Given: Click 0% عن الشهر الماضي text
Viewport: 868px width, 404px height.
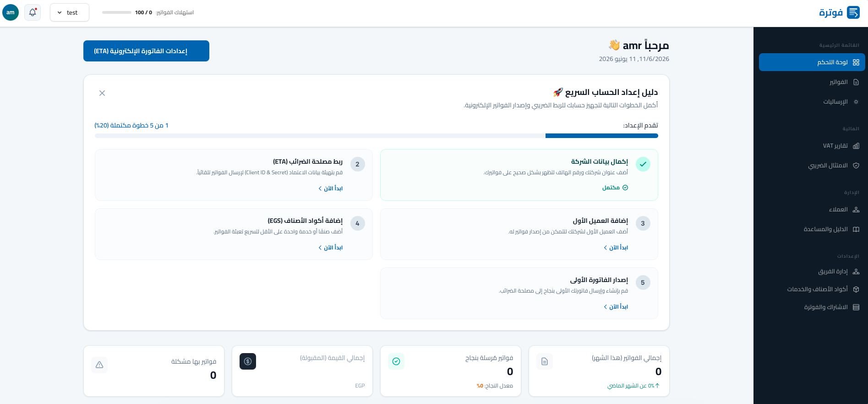Looking at the screenshot, I should (x=634, y=386).
